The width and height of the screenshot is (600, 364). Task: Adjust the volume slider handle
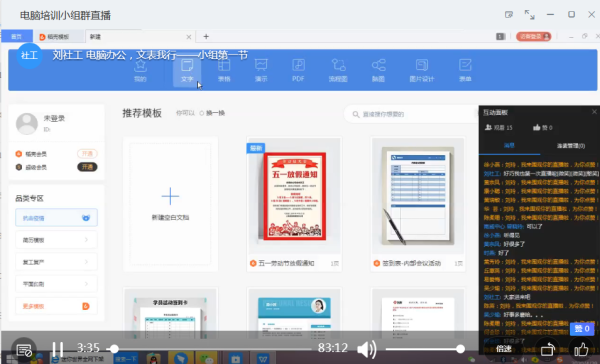[460, 349]
